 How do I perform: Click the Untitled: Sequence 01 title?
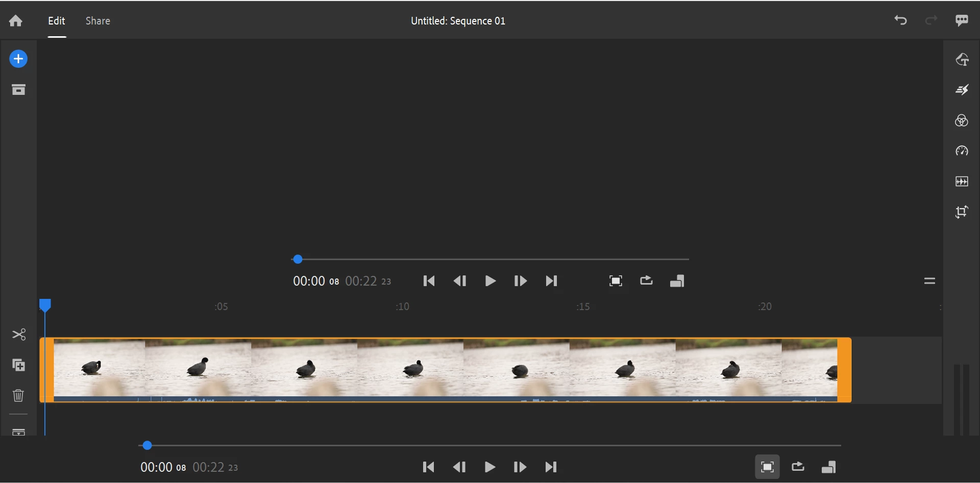[458, 21]
